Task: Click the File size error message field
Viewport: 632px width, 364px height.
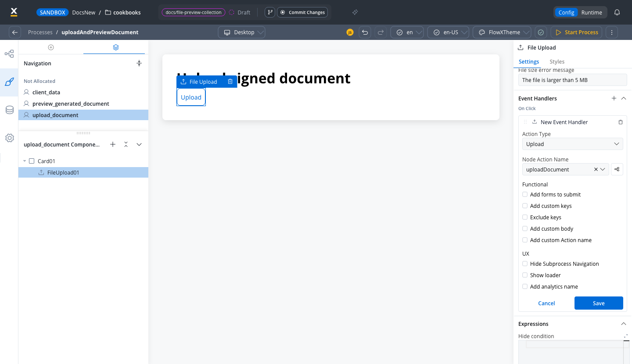Action: (572, 80)
